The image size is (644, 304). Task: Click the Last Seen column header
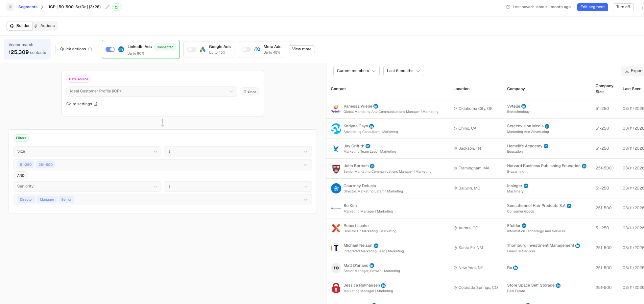[632, 89]
